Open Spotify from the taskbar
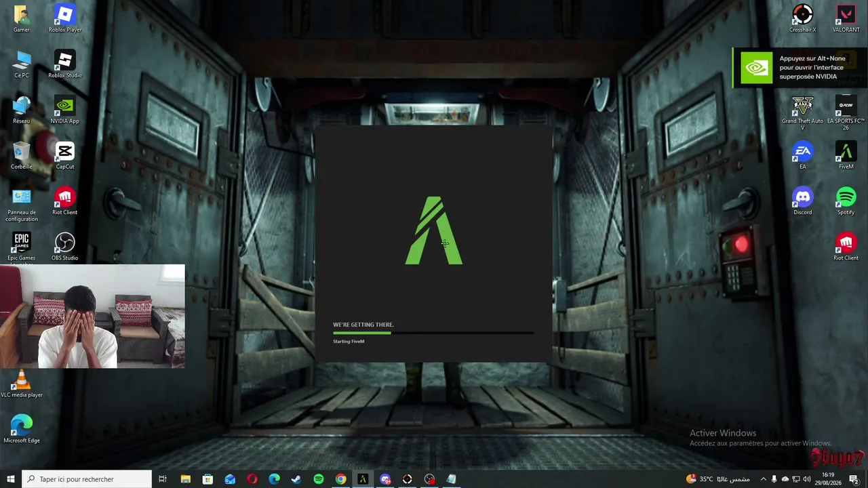 (319, 479)
